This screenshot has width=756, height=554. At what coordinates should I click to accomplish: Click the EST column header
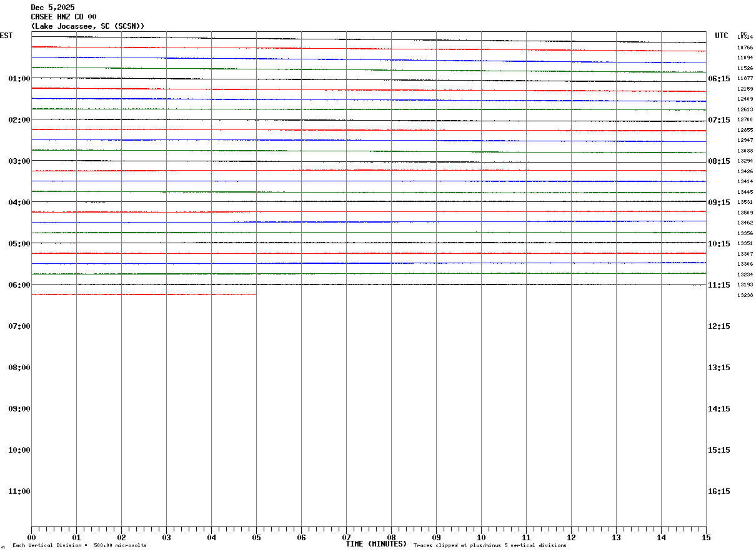[x=6, y=36]
